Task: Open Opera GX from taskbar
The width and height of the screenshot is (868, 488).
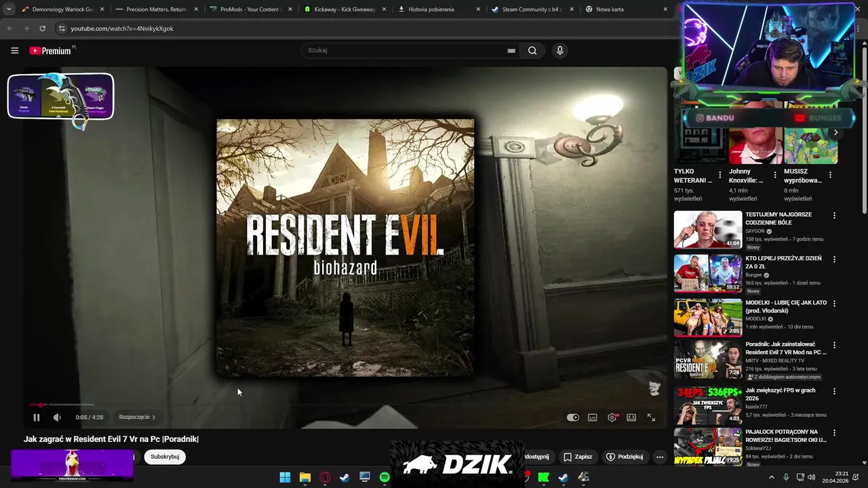Action: [325, 477]
